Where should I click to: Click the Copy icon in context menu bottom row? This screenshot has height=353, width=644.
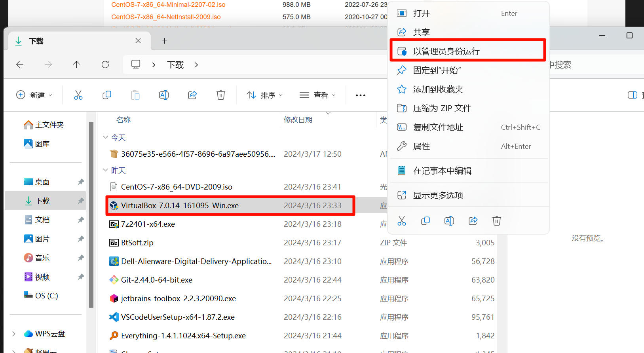[x=426, y=221]
